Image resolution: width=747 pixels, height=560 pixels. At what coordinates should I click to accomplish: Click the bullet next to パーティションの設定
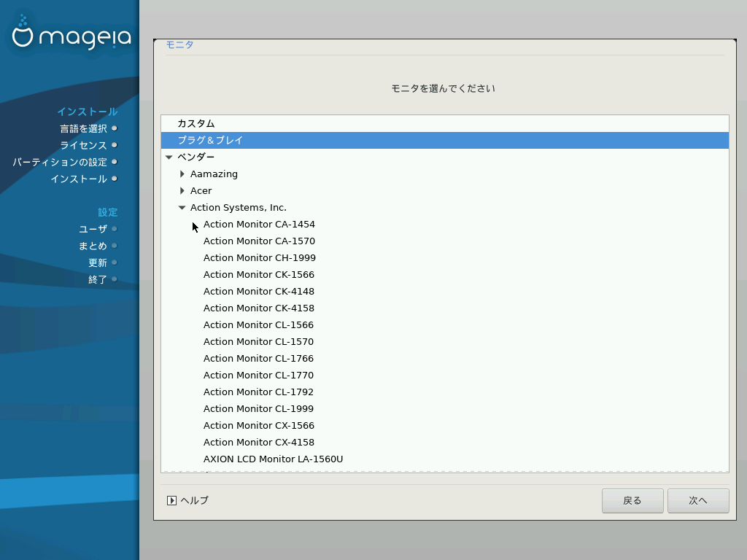point(115,162)
